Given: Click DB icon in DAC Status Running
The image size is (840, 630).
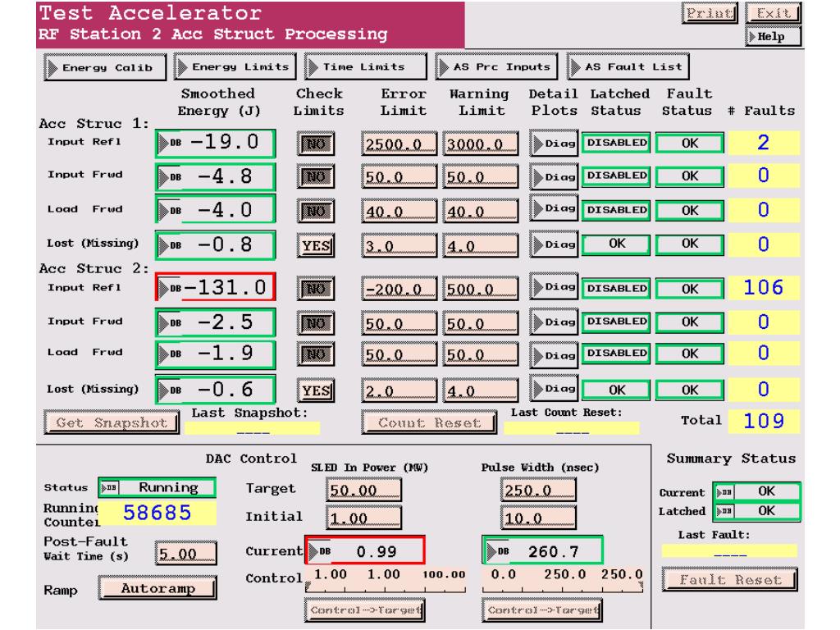Looking at the screenshot, I should (109, 487).
